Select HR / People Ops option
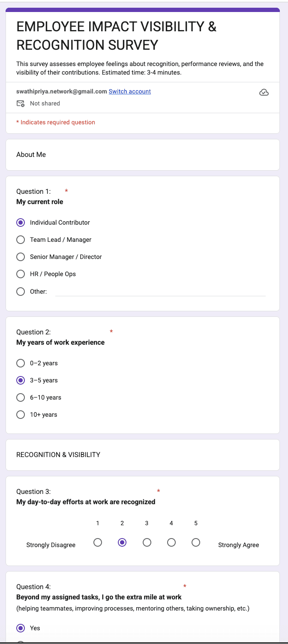 [x=21, y=274]
